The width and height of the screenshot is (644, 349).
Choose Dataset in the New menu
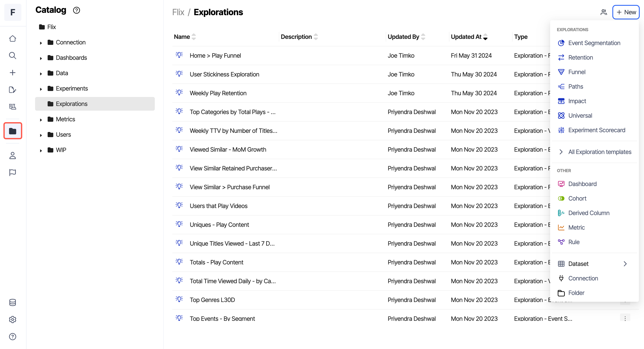[594, 264]
